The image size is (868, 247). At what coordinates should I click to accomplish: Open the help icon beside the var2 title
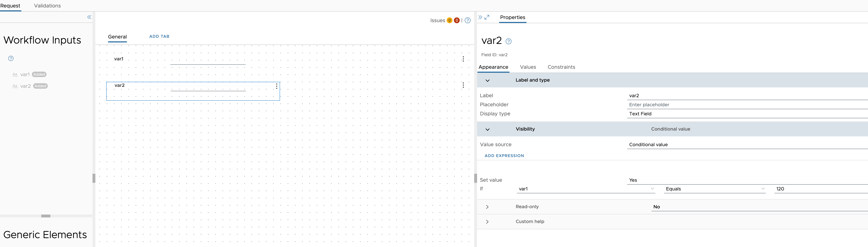tap(508, 41)
